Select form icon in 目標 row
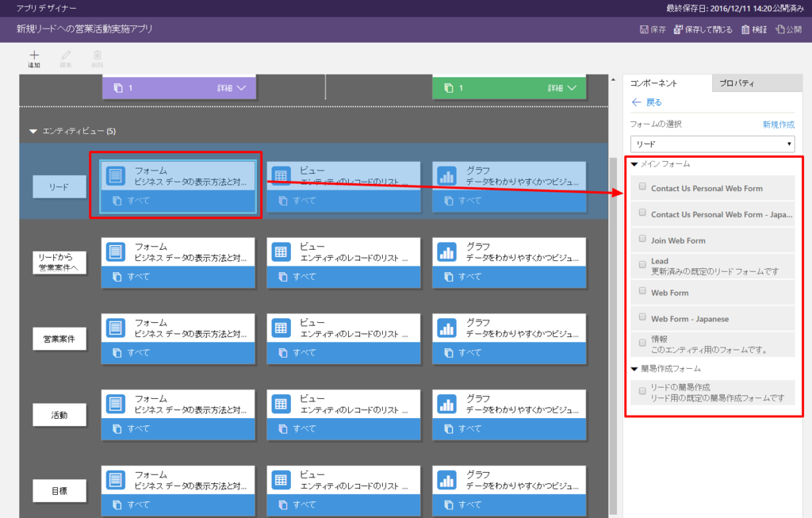This screenshot has width=812, height=518. coord(116,480)
